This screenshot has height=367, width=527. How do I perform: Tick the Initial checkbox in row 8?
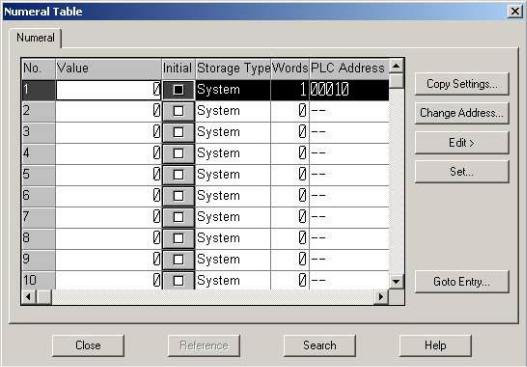point(178,238)
